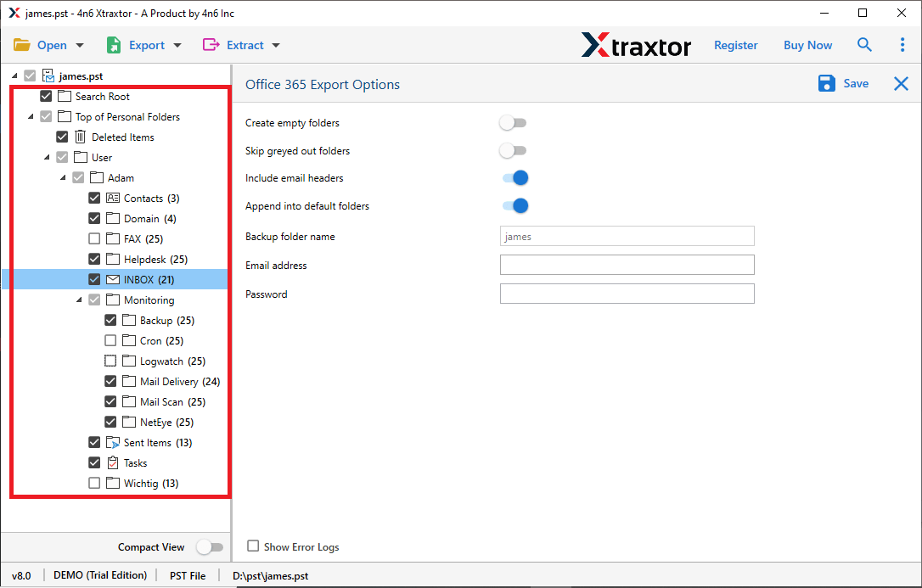Viewport: 922px width, 588px height.
Task: Click the Open menu label
Action: coord(52,45)
